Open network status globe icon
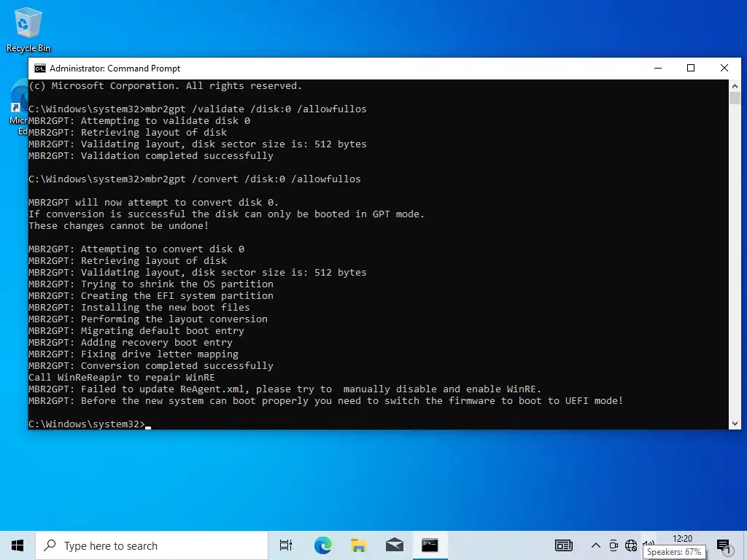The width and height of the screenshot is (747, 560). 631,545
